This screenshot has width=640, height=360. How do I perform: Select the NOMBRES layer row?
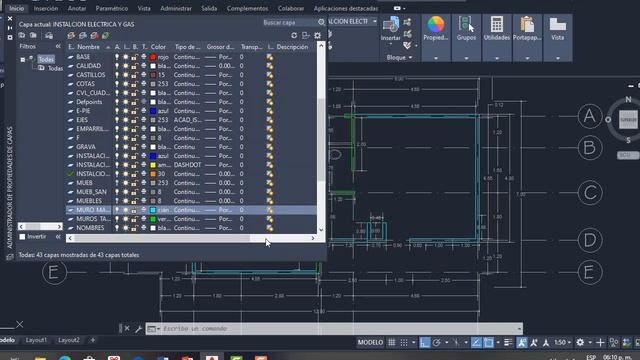pyautogui.click(x=191, y=228)
